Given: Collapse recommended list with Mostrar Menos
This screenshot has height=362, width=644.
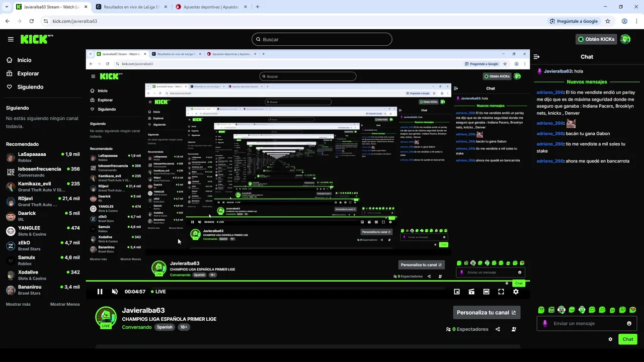Looking at the screenshot, I should [x=65, y=304].
